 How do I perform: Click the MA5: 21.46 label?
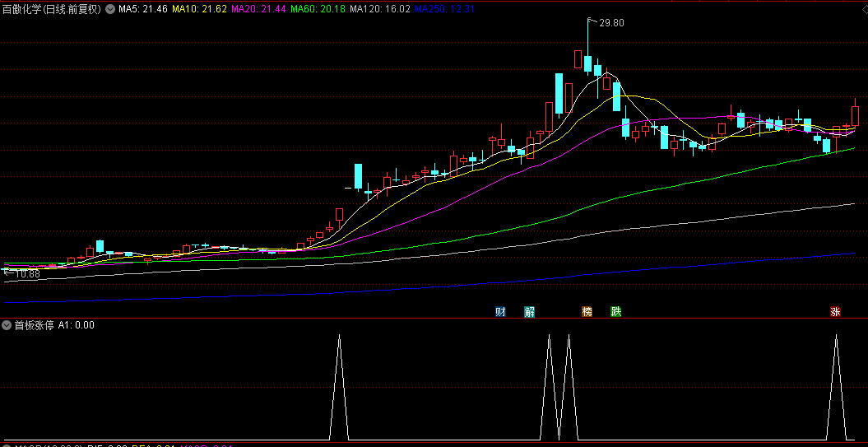pos(143,9)
